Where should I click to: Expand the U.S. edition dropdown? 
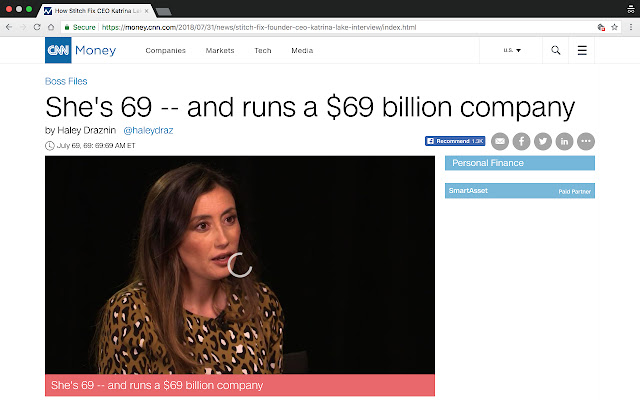point(512,50)
